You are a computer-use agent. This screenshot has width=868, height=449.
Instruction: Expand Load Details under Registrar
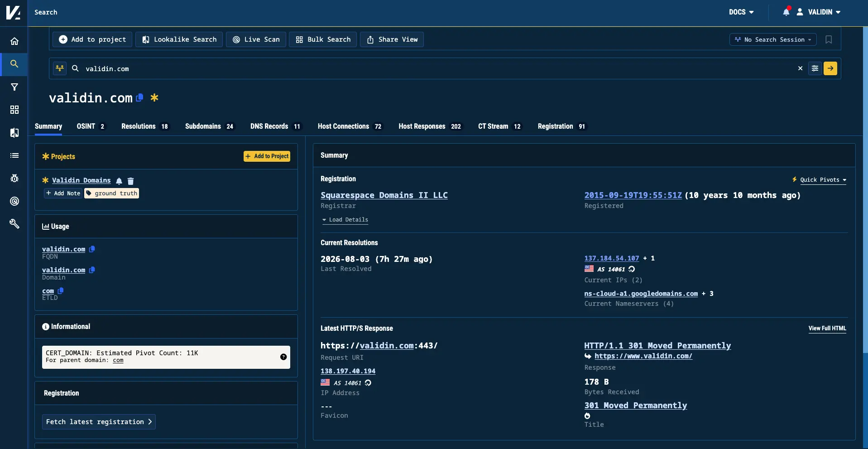point(345,220)
